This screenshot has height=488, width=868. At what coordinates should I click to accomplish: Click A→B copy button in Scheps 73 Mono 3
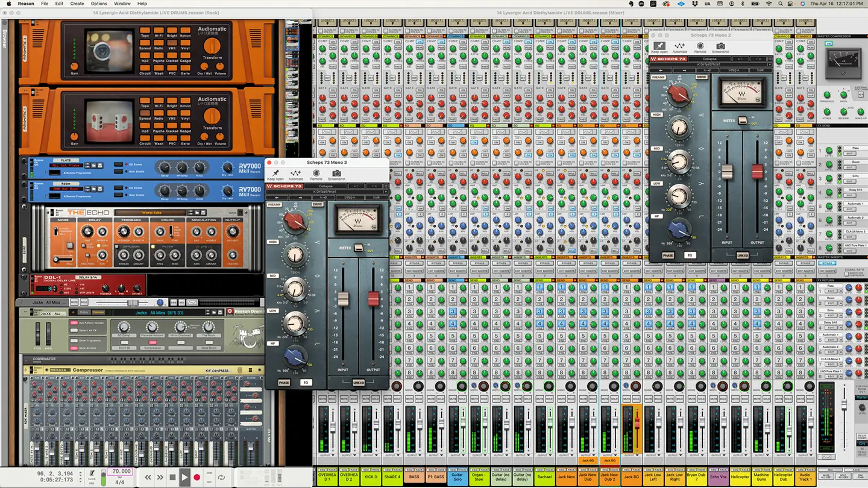point(324,197)
